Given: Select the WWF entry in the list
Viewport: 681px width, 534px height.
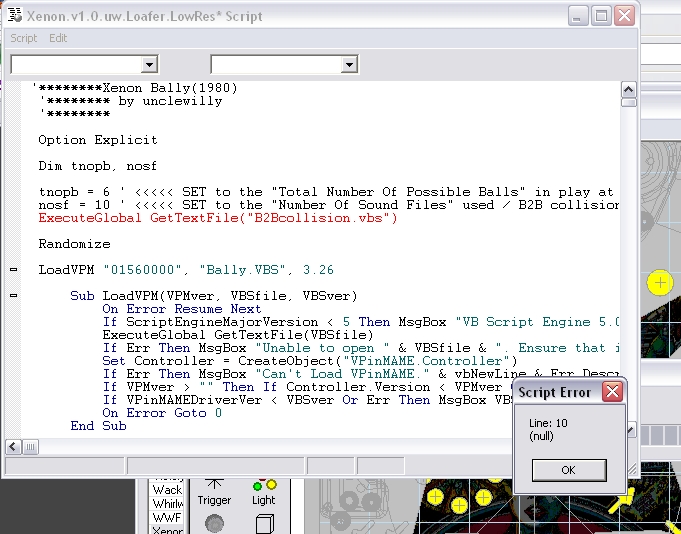Looking at the screenshot, I should pyautogui.click(x=166, y=518).
